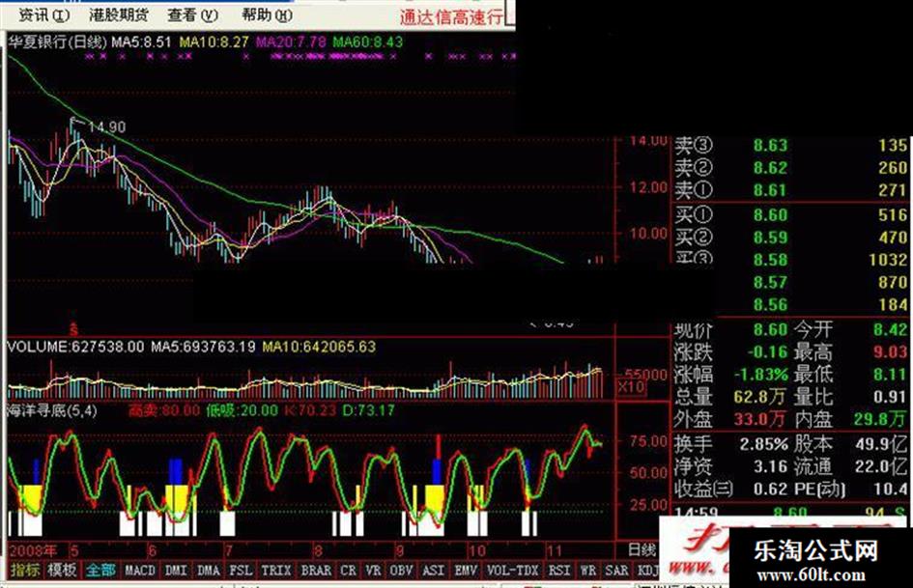913x588 pixels.
Task: Click the 外盘 value 33.0万
Action: point(759,419)
